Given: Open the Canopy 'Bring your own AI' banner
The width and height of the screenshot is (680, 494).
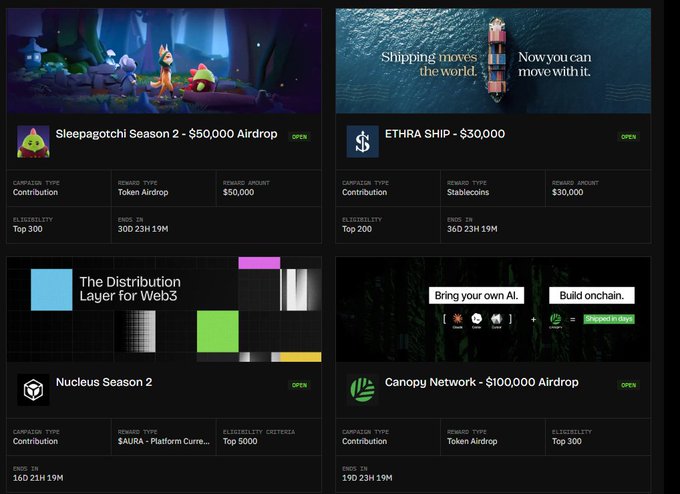Looking at the screenshot, I should click(x=493, y=309).
